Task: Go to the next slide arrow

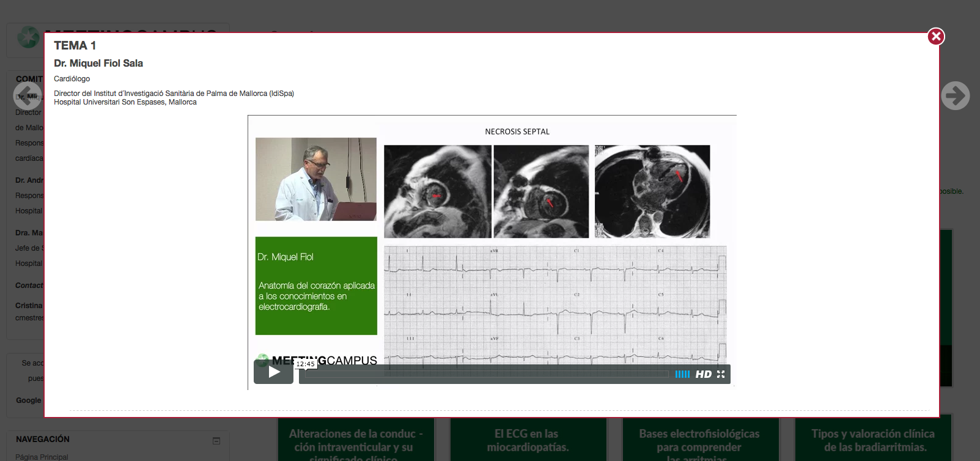Action: (x=956, y=96)
